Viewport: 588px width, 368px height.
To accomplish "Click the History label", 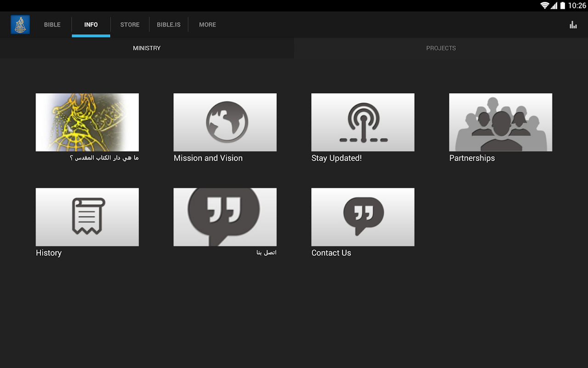I will 49,253.
